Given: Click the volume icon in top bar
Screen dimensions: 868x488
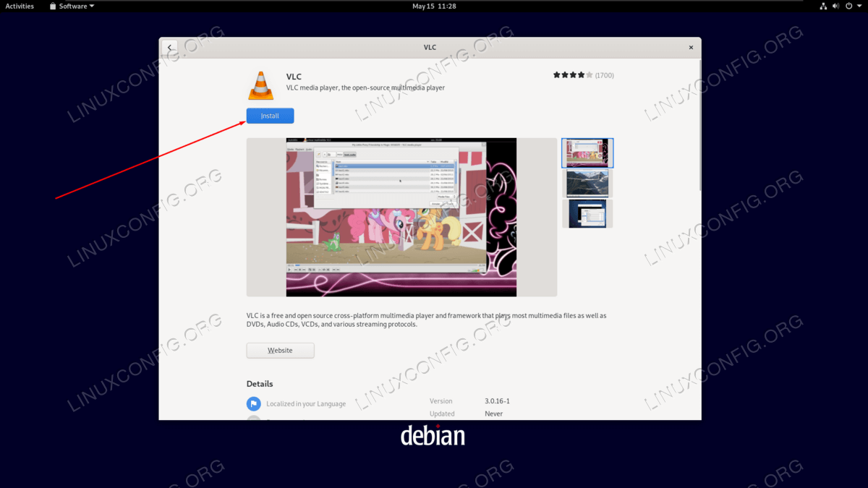Looking at the screenshot, I should click(835, 6).
